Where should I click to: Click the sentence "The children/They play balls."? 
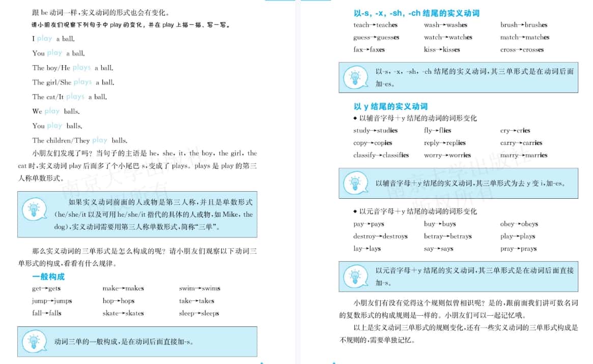80,140
